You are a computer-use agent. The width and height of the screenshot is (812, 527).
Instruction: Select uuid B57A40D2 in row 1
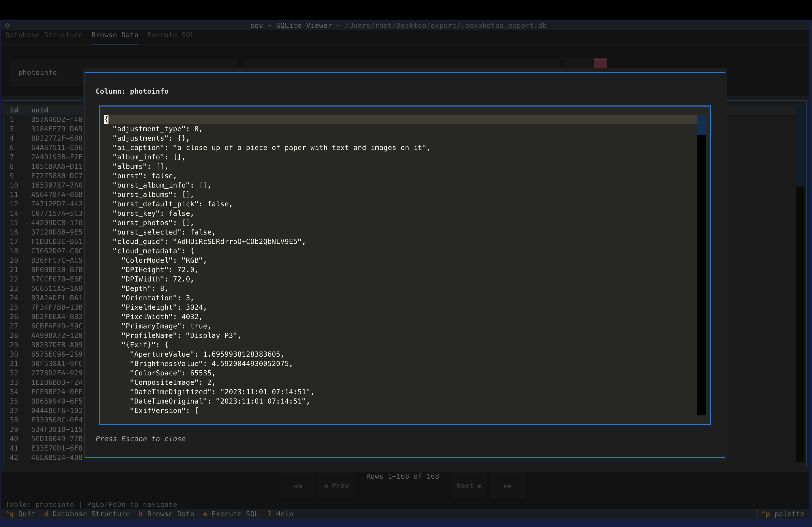(56, 119)
